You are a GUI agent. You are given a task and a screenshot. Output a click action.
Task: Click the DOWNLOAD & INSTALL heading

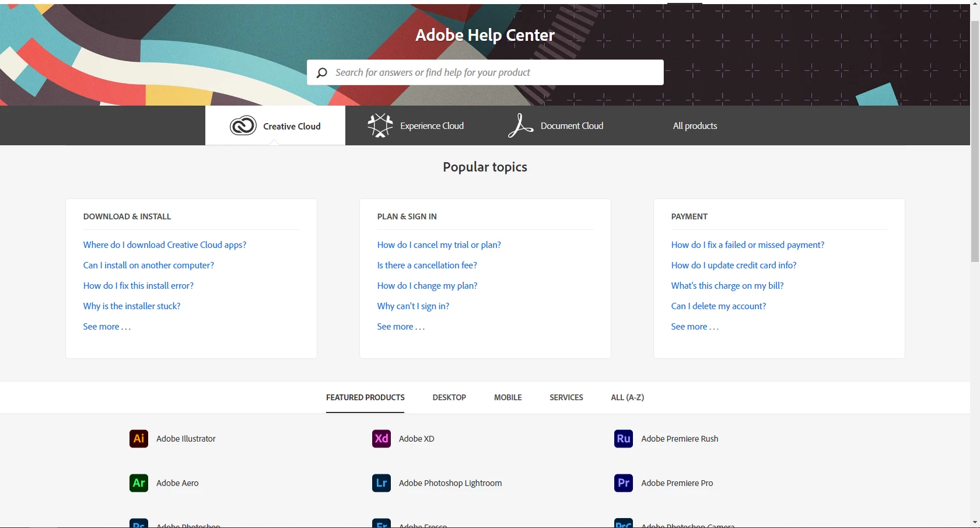127,216
